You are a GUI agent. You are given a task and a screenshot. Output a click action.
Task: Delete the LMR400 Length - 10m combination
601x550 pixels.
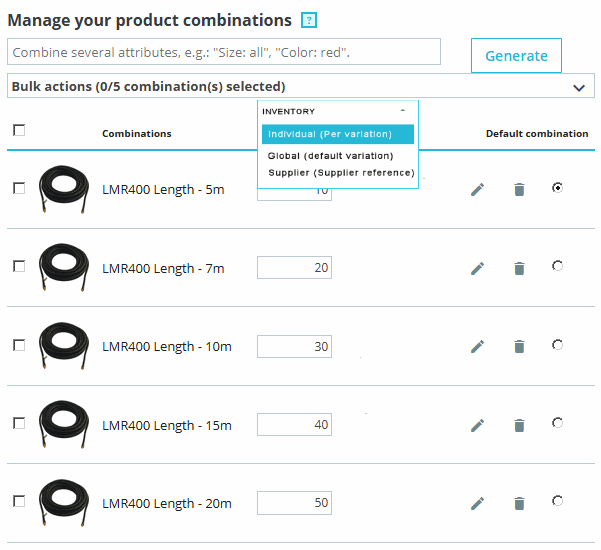click(519, 346)
